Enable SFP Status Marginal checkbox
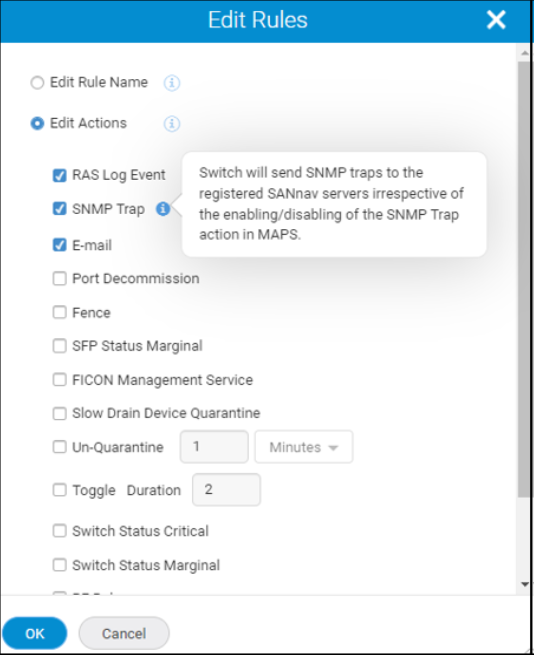This screenshot has height=656, width=534. pos(59,346)
